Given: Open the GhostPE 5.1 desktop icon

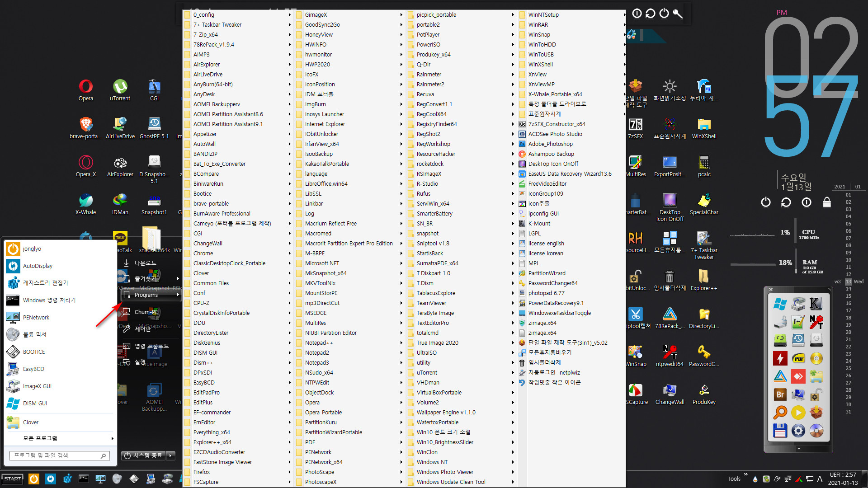Looking at the screenshot, I should (x=154, y=128).
